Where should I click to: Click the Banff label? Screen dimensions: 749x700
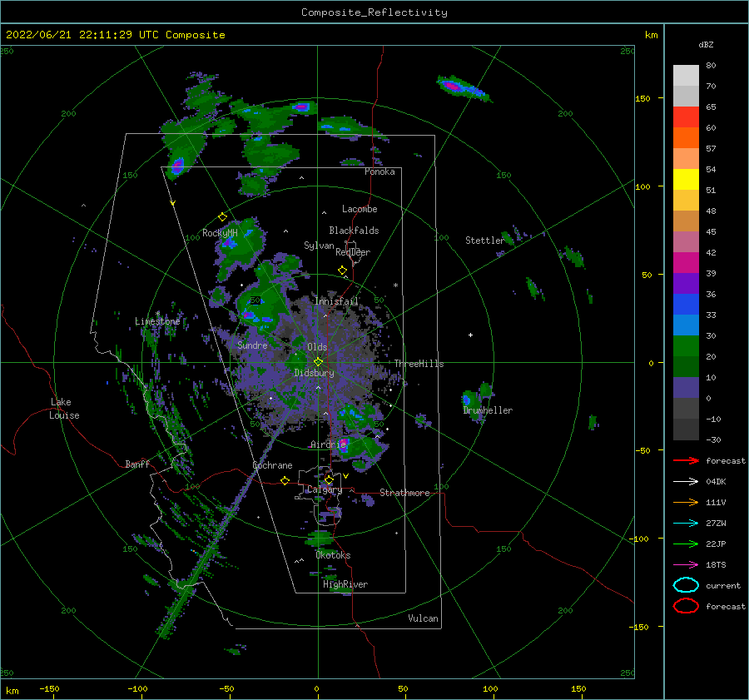click(137, 464)
